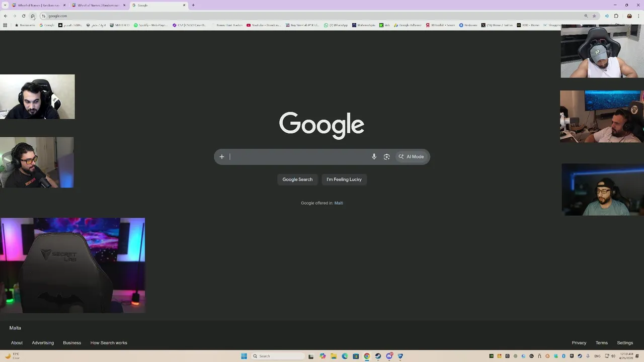The height and width of the screenshot is (362, 644).
Task: Click the Chrome forward arrow
Action: pyautogui.click(x=15, y=16)
